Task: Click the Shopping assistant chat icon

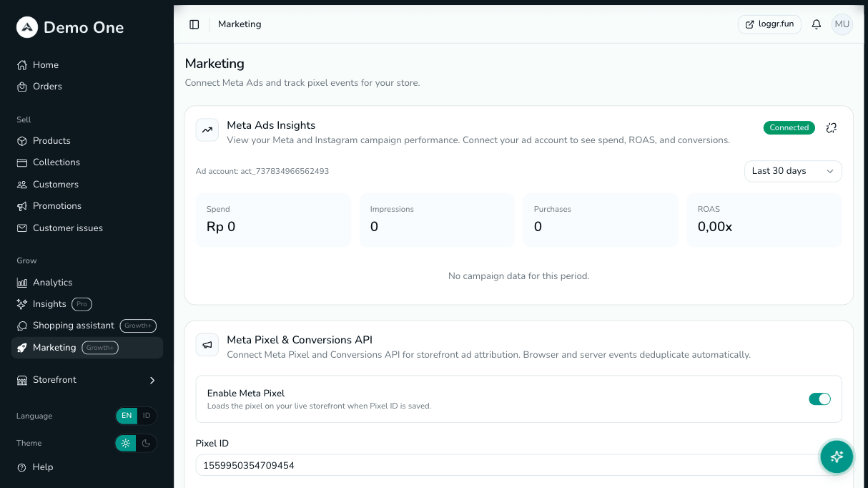Action: point(22,326)
